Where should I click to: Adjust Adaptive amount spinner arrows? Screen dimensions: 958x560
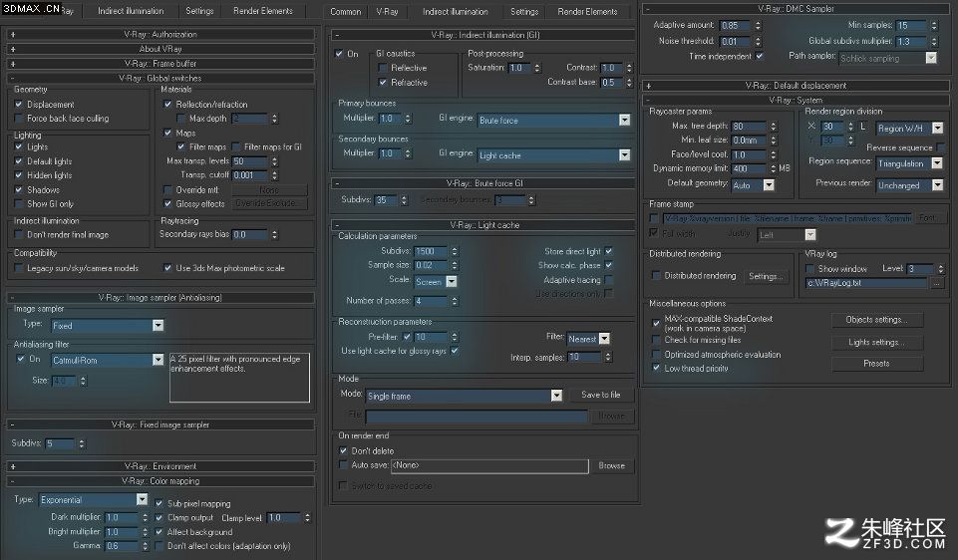point(758,26)
